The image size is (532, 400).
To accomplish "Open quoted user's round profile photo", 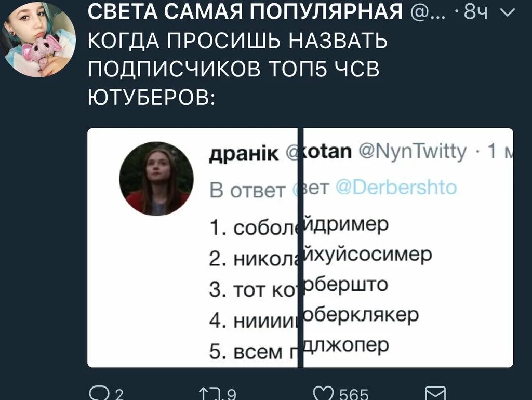I will click(x=156, y=179).
